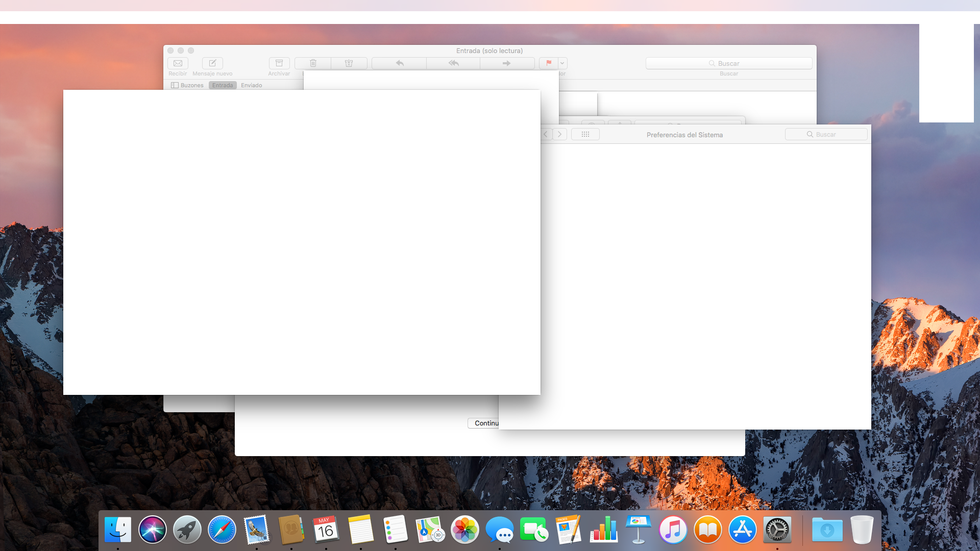Show all preferences grid icon

(x=585, y=134)
